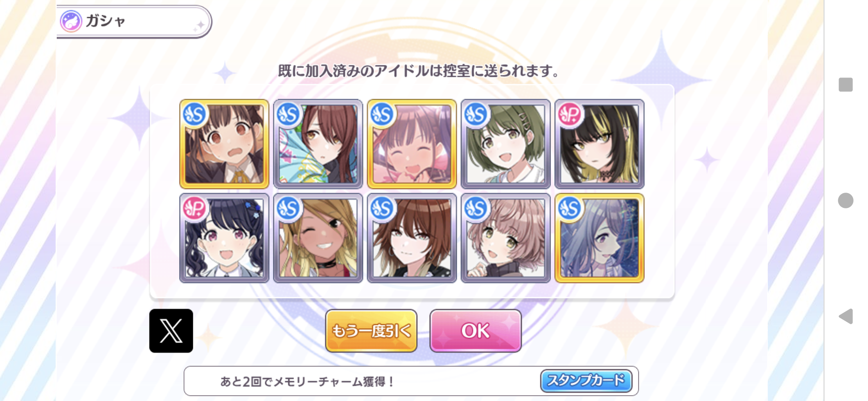Image resolution: width=868 pixels, height=401 pixels.
Task: Click the P badge on the curly dark-haired idol card
Action: 194,208
